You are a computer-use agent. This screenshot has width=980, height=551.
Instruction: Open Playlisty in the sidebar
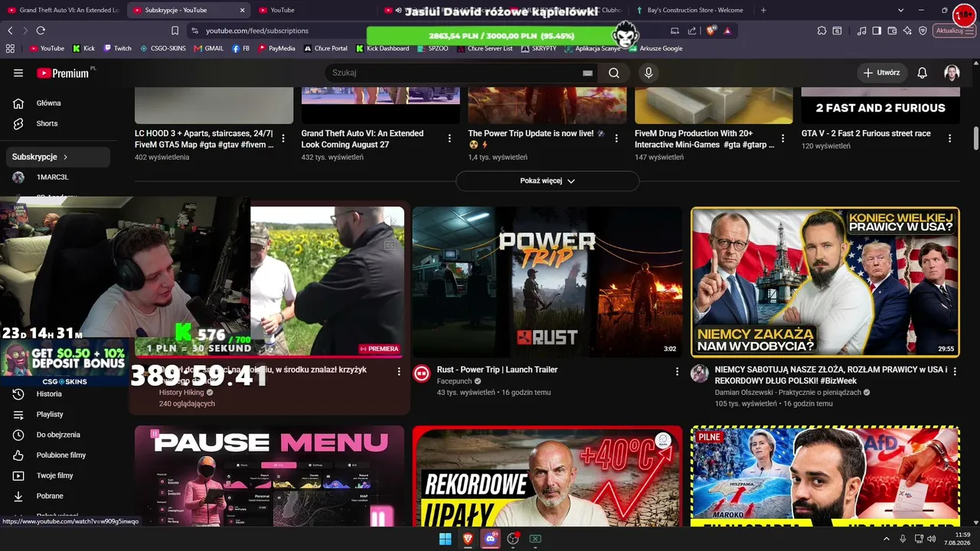pyautogui.click(x=58, y=415)
